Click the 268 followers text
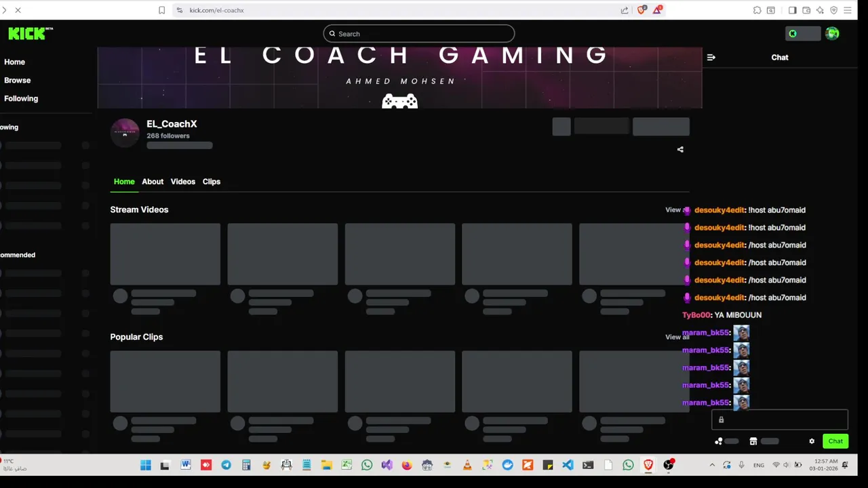This screenshot has height=488, width=868. click(168, 136)
